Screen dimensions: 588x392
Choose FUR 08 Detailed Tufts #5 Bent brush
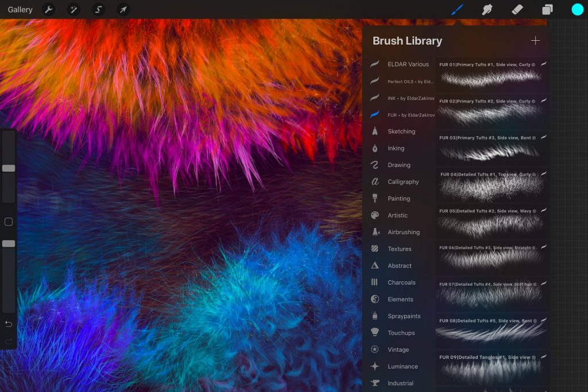[492, 331]
